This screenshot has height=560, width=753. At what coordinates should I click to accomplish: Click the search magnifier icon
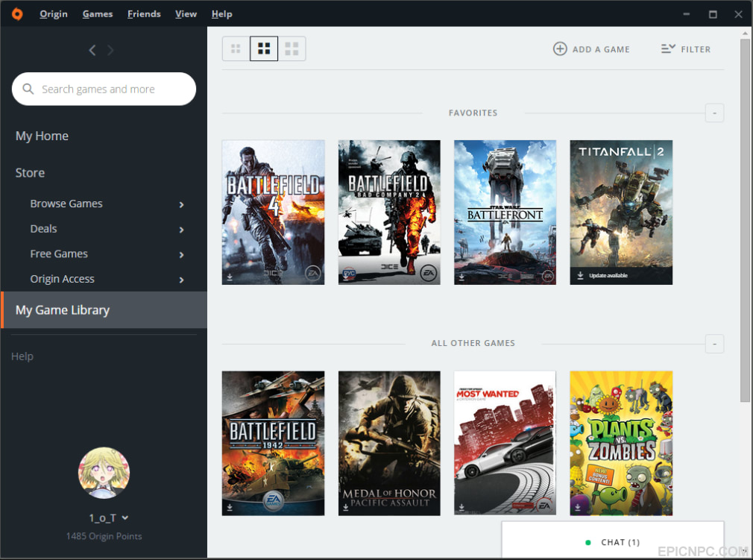click(28, 89)
